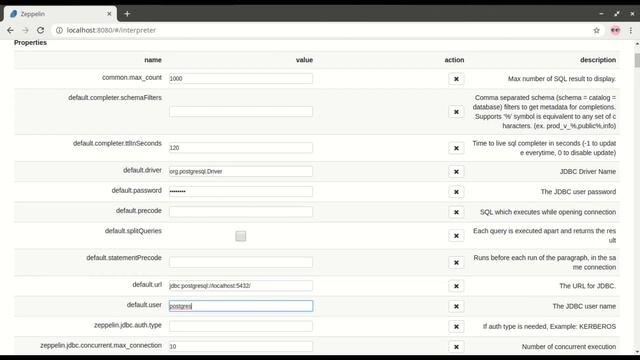Screen dimensions: 640x360
Task: Bookmark this page with the star icon
Action: pos(596,30)
